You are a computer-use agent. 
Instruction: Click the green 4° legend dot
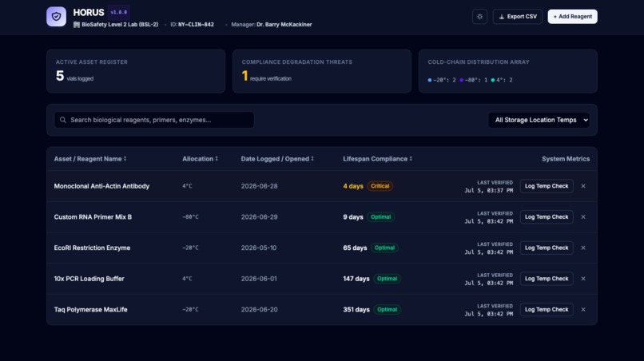point(493,80)
